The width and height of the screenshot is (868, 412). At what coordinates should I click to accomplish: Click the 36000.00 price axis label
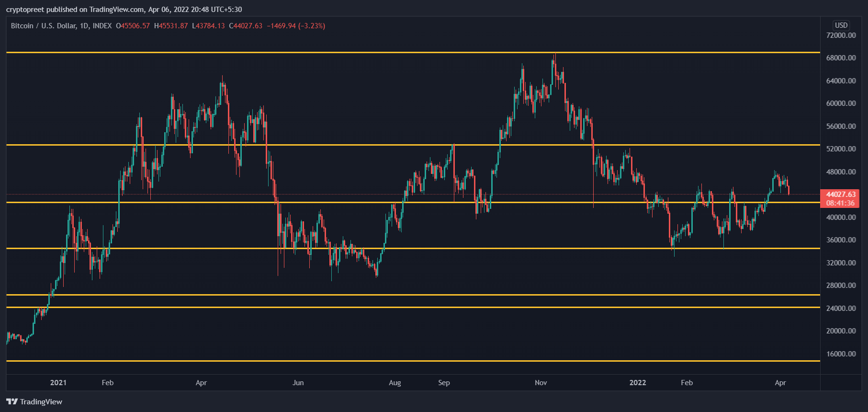coord(841,240)
